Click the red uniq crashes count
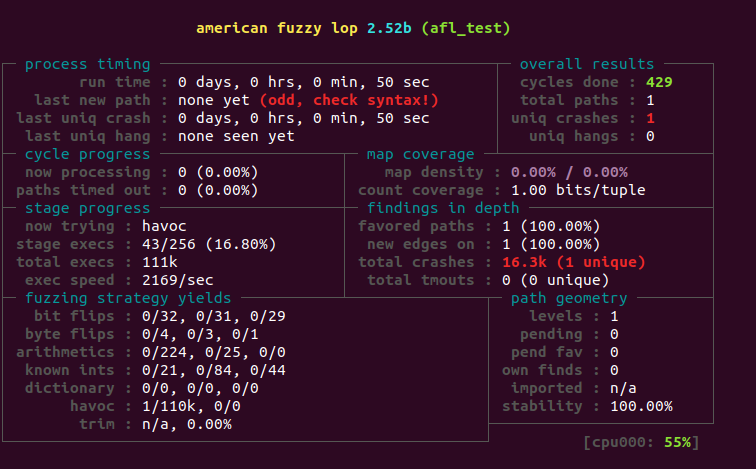 click(x=650, y=118)
